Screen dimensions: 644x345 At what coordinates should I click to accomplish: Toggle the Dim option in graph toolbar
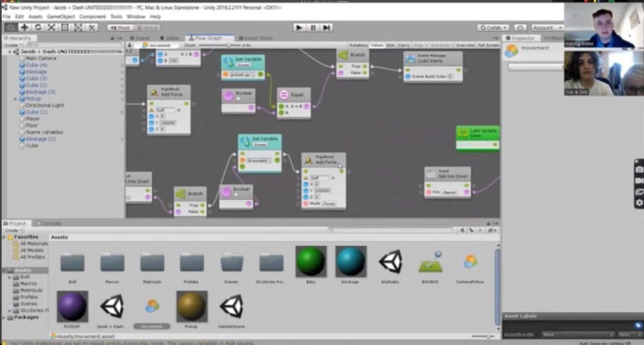click(391, 45)
